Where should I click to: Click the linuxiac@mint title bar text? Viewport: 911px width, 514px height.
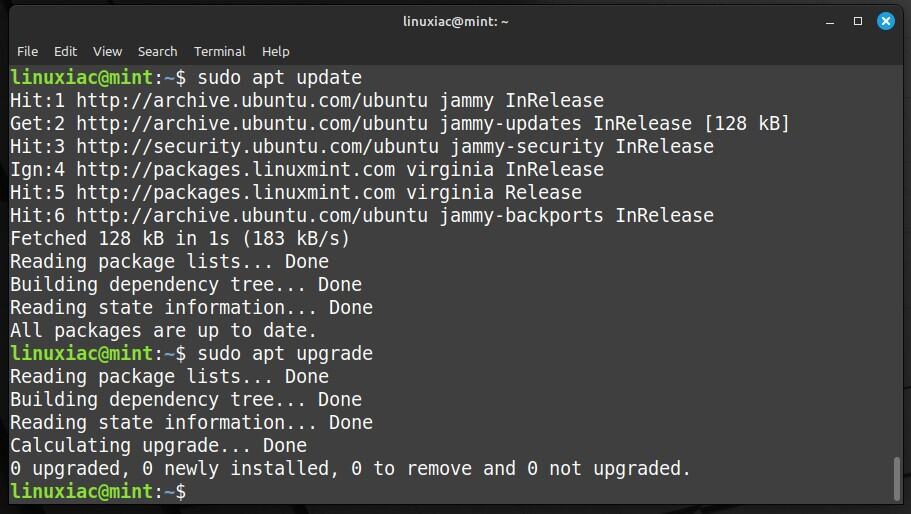[x=456, y=21]
